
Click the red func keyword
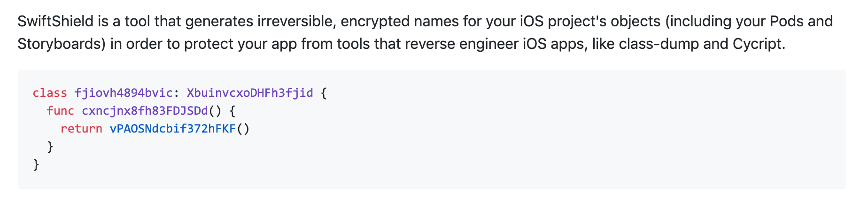[x=60, y=111]
